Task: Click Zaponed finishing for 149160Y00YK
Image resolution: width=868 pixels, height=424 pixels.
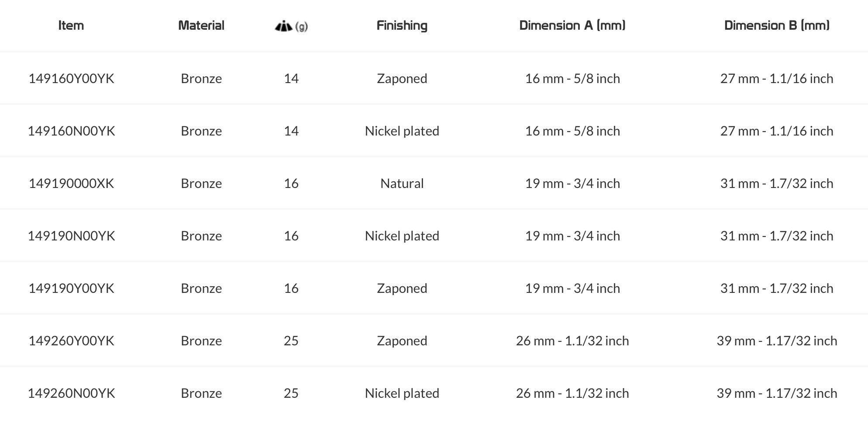Action: point(402,79)
